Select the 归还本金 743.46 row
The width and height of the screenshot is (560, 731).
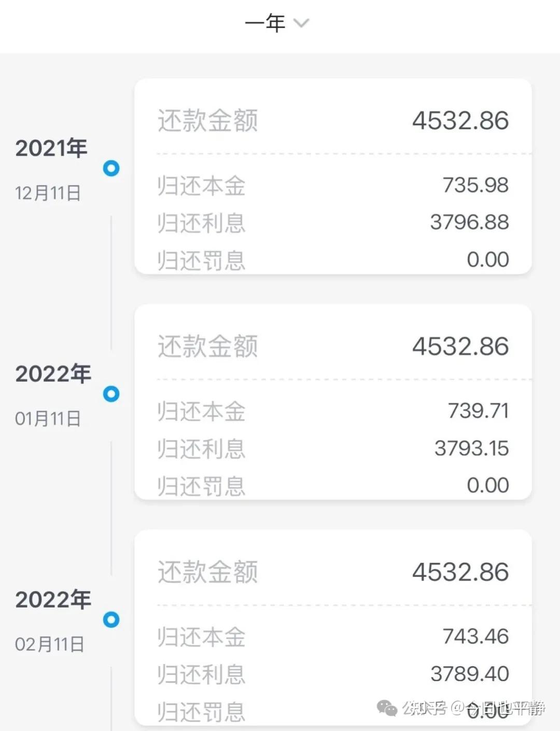point(333,637)
